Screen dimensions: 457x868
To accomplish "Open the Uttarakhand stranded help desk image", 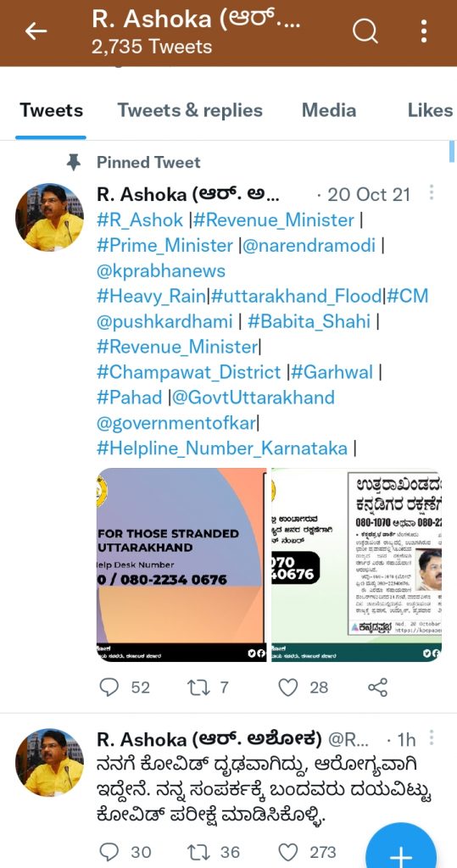I will (x=181, y=565).
